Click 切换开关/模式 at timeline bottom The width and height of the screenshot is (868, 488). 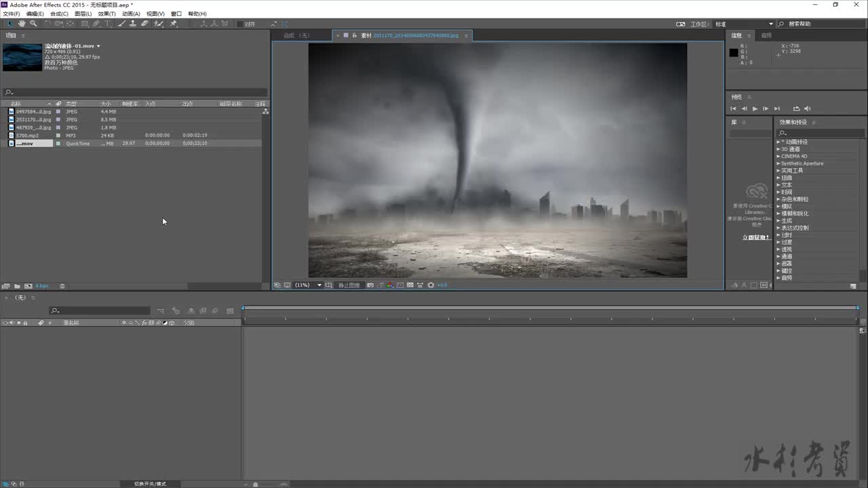(150, 484)
